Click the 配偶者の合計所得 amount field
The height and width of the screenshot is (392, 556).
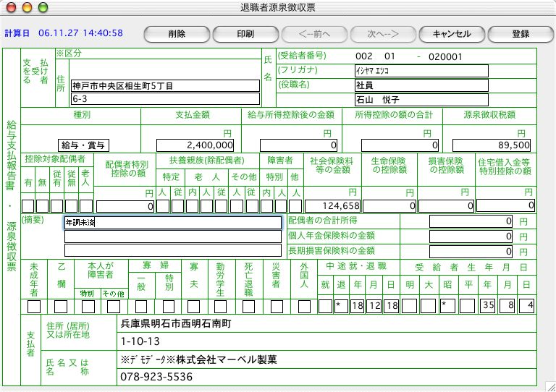(472, 221)
